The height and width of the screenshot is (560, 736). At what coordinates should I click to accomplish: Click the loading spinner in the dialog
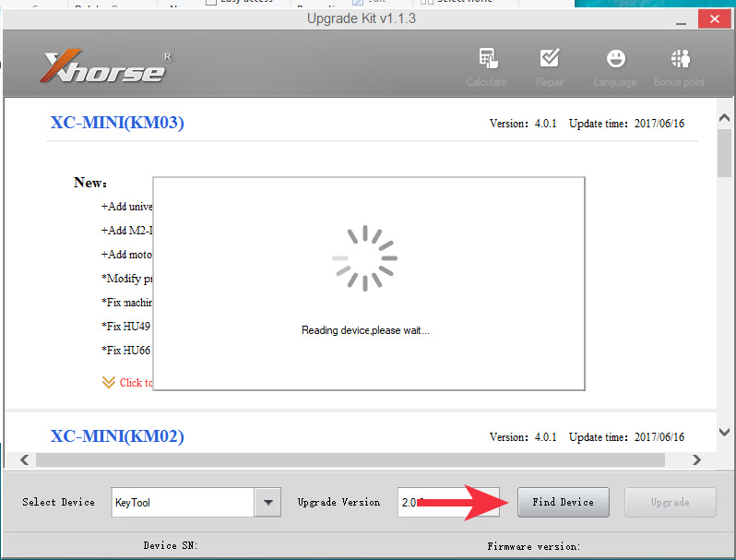pos(364,258)
